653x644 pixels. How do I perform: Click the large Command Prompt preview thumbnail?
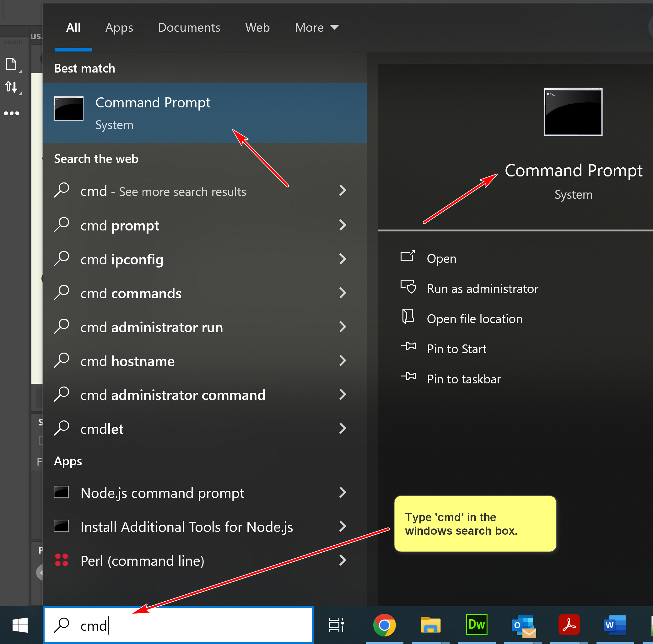pyautogui.click(x=573, y=111)
